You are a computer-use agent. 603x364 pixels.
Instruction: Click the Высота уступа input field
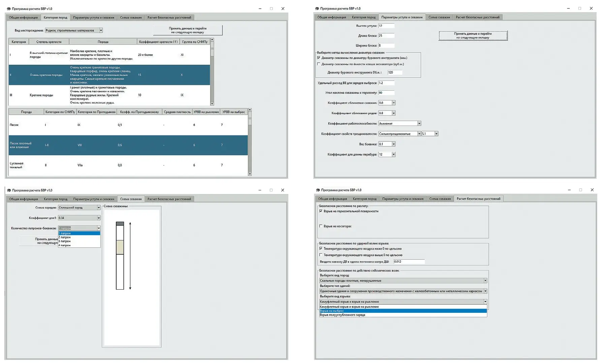pyautogui.click(x=386, y=26)
